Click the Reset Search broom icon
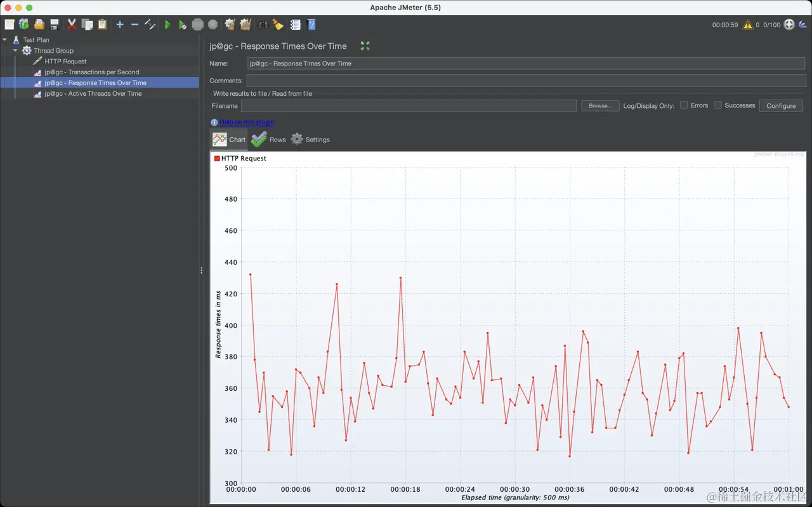Viewport: 812px width, 507px height. [278, 25]
